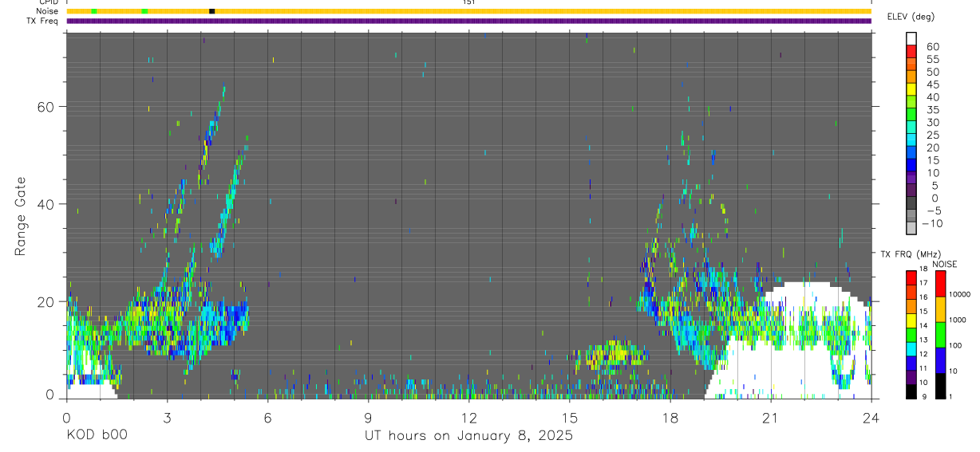Click the 'TX Freq' row label at top left
Screen dimensions: 980x452
[44, 21]
